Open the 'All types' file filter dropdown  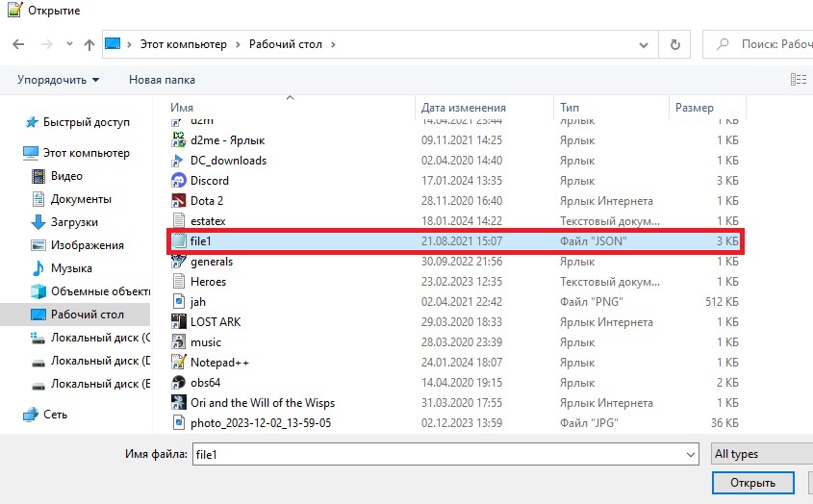tap(762, 454)
